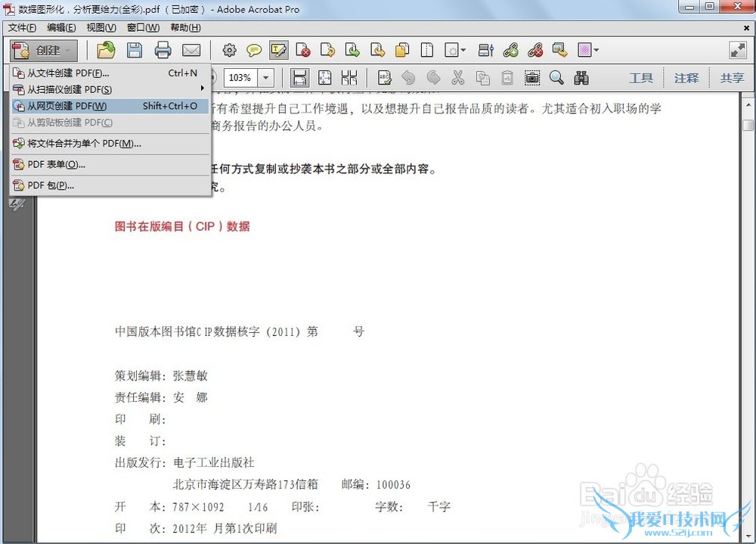Select 从网页创建 PDF(W) menu item
The height and width of the screenshot is (544, 756).
(x=110, y=106)
